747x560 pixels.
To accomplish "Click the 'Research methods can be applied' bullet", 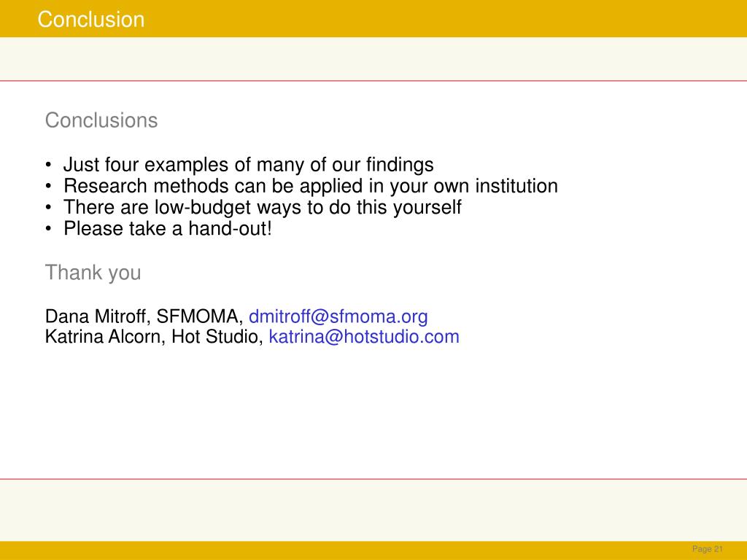I will click(x=311, y=186).
